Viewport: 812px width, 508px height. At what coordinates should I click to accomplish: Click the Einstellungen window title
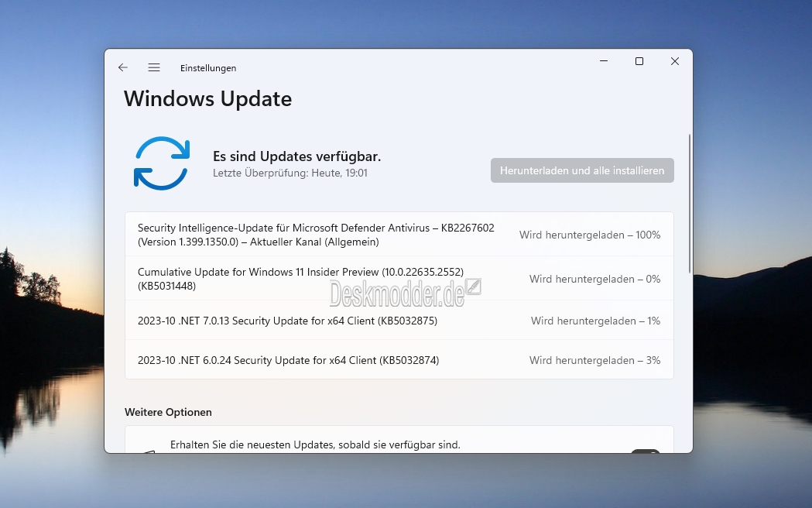[x=208, y=68]
